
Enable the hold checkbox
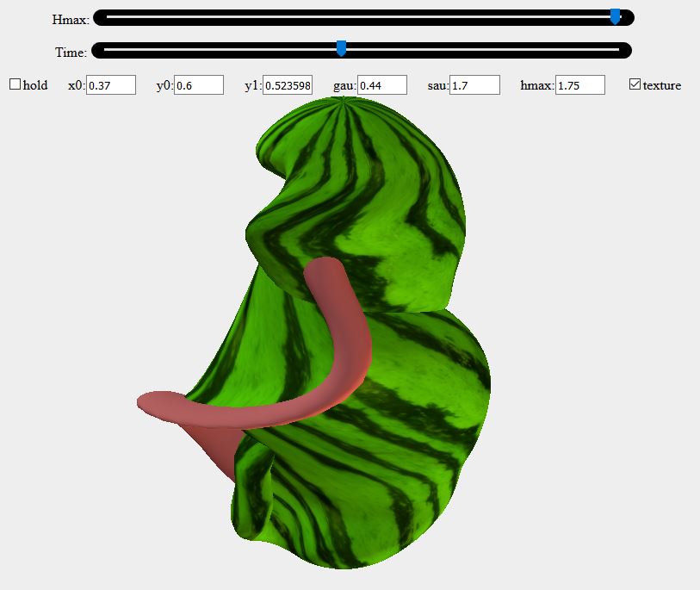pos(15,84)
